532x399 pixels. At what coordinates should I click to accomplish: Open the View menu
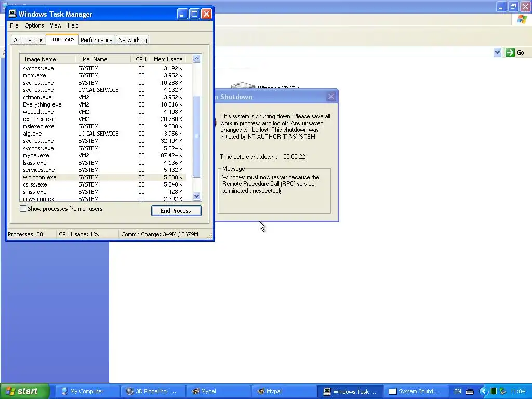coord(56,25)
